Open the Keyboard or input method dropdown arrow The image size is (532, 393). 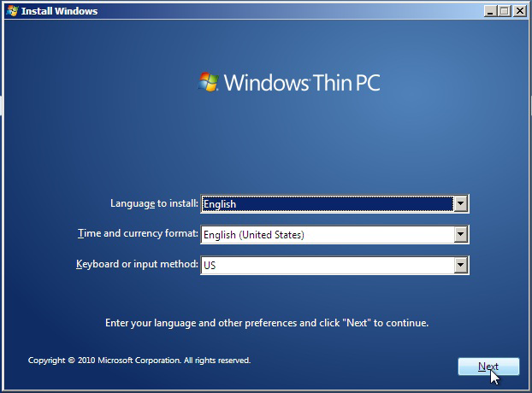pos(461,265)
